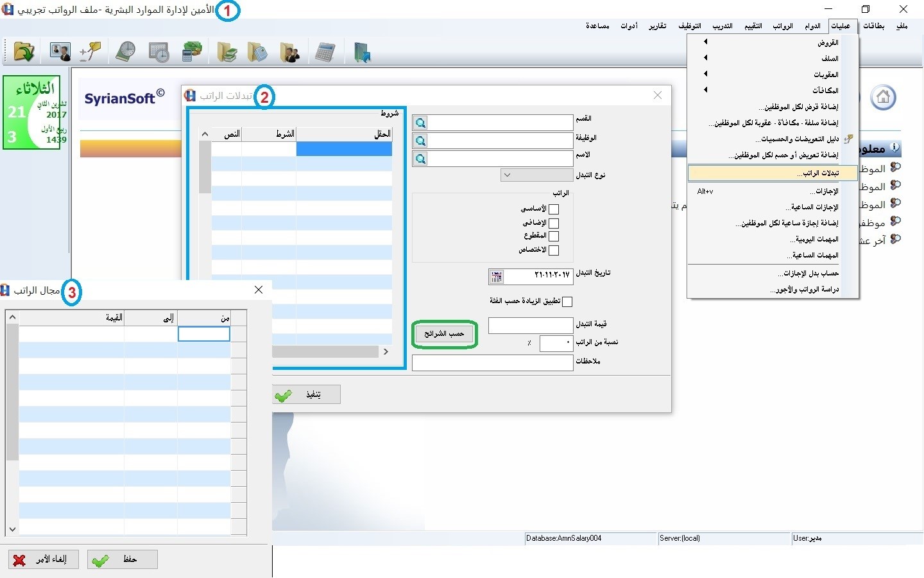Check the الاختصاص salary checkbox
This screenshot has height=578, width=924.
click(x=554, y=250)
